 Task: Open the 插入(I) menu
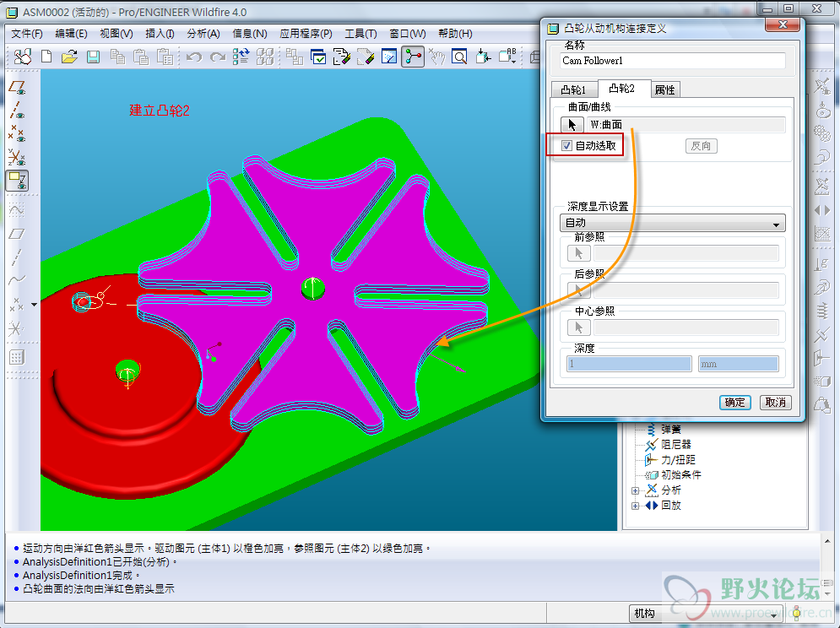pos(160,34)
